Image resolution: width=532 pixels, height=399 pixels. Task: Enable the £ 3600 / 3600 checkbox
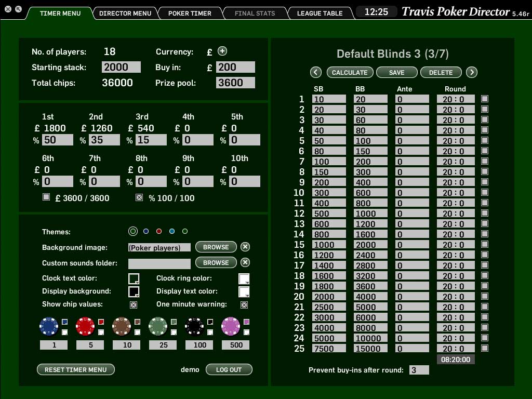coord(46,197)
